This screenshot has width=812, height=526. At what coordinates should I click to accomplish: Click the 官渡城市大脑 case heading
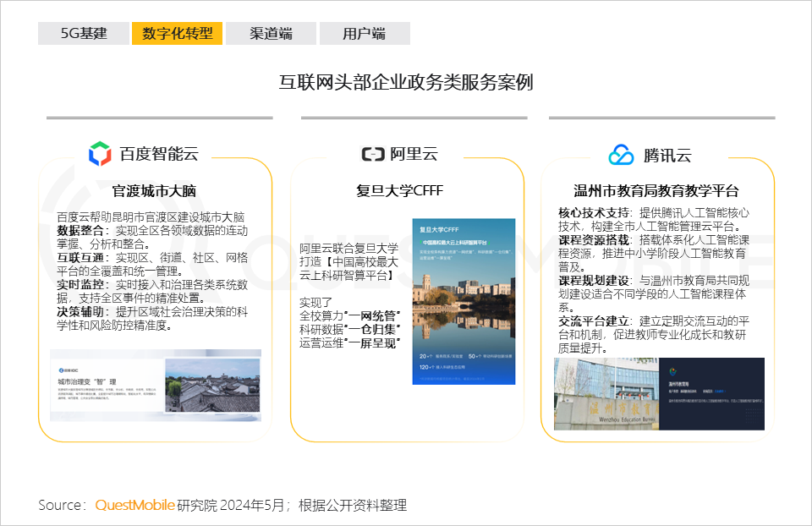click(155, 190)
